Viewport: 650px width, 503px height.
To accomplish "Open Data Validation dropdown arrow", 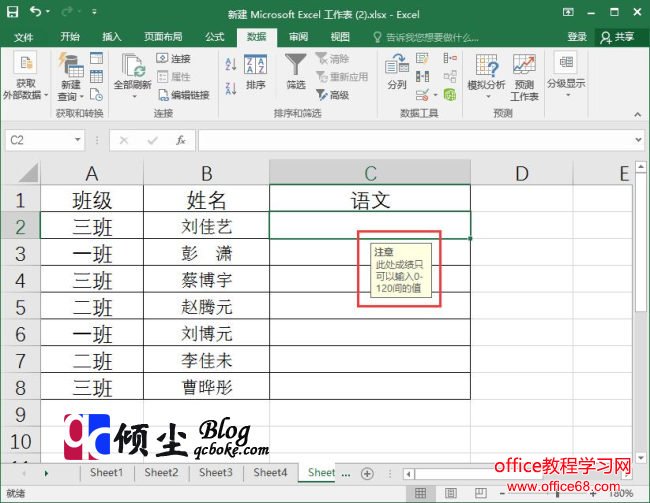I will [x=436, y=95].
